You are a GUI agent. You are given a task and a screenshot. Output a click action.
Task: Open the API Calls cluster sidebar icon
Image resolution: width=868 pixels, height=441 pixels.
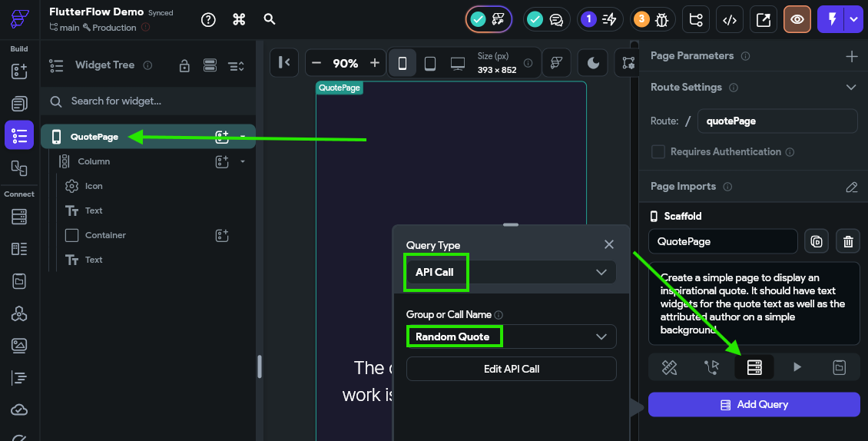click(19, 313)
